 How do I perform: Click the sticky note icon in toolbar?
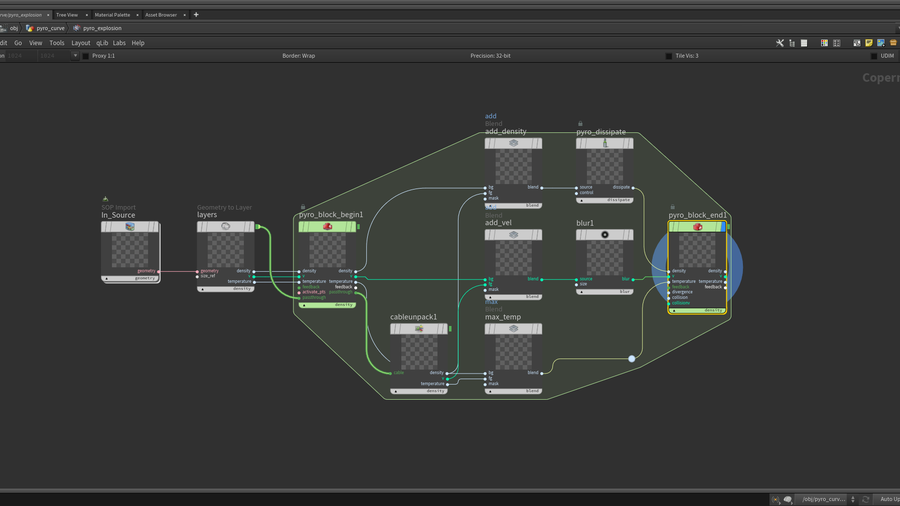(x=869, y=43)
